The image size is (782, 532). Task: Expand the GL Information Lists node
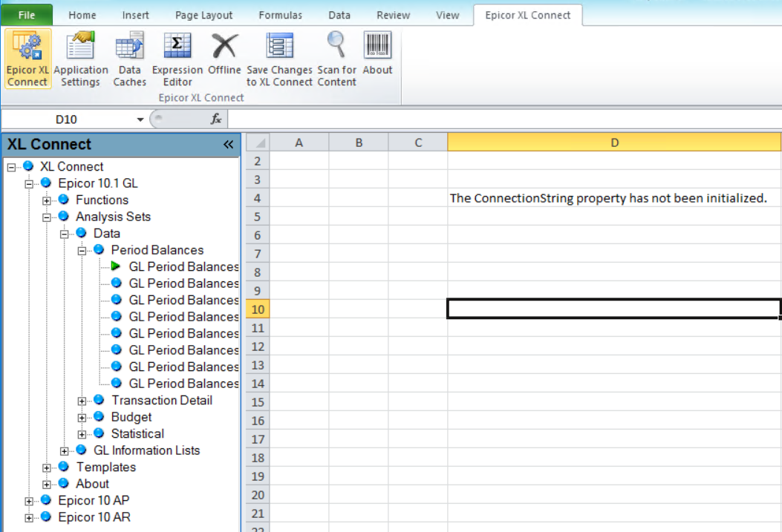click(65, 451)
